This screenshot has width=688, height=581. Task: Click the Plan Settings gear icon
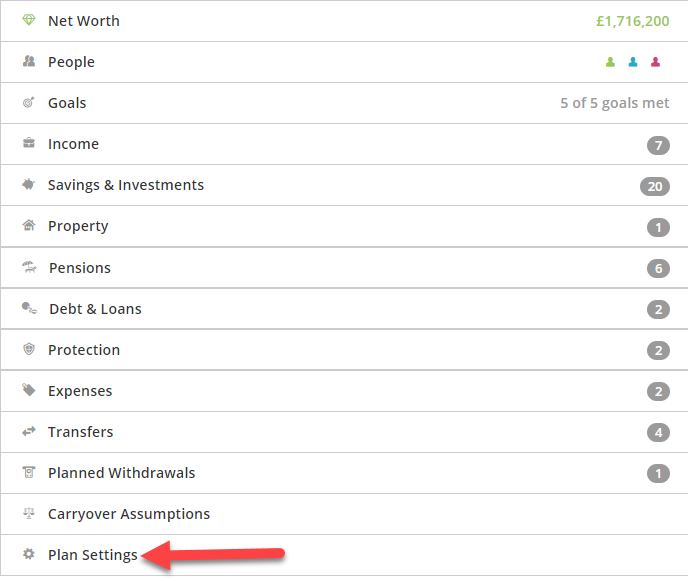point(29,554)
